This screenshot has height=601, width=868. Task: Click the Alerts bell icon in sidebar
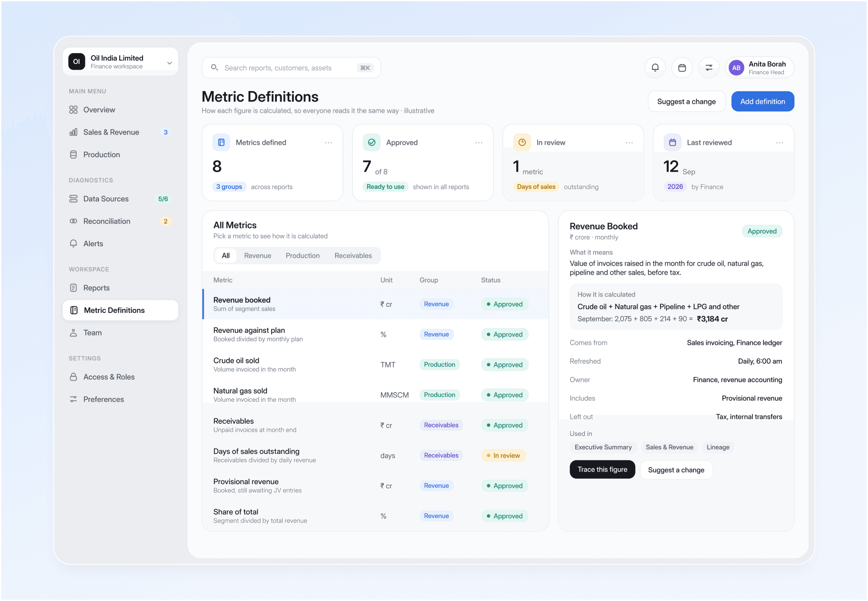coord(73,244)
